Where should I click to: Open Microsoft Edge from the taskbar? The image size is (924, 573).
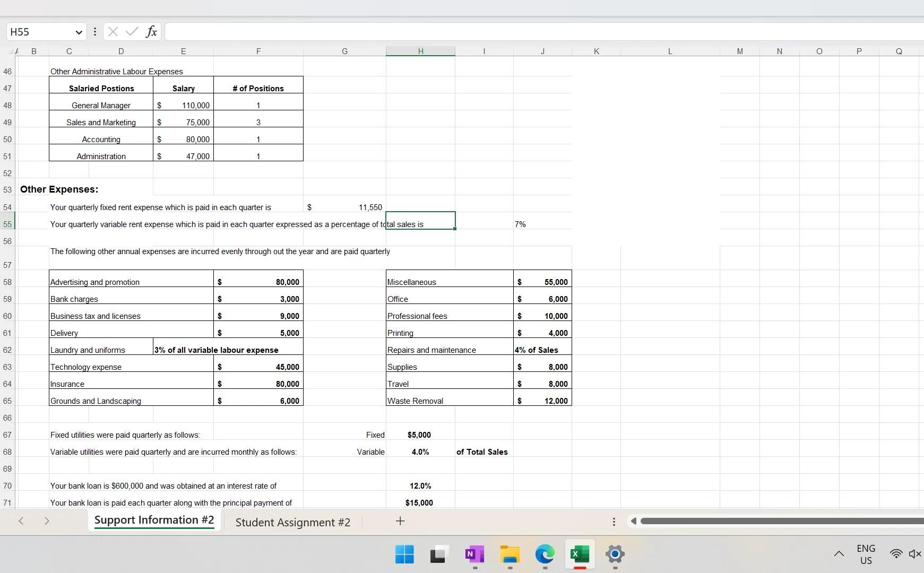545,554
